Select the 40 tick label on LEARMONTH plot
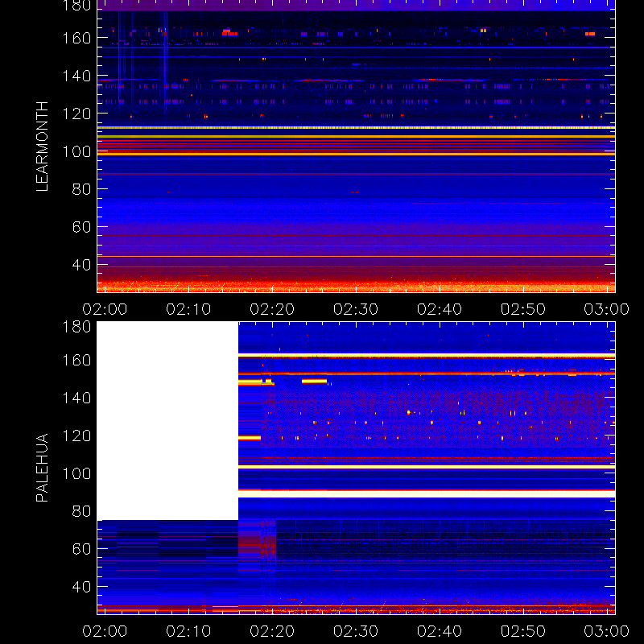The height and width of the screenshot is (644, 644). click(81, 265)
